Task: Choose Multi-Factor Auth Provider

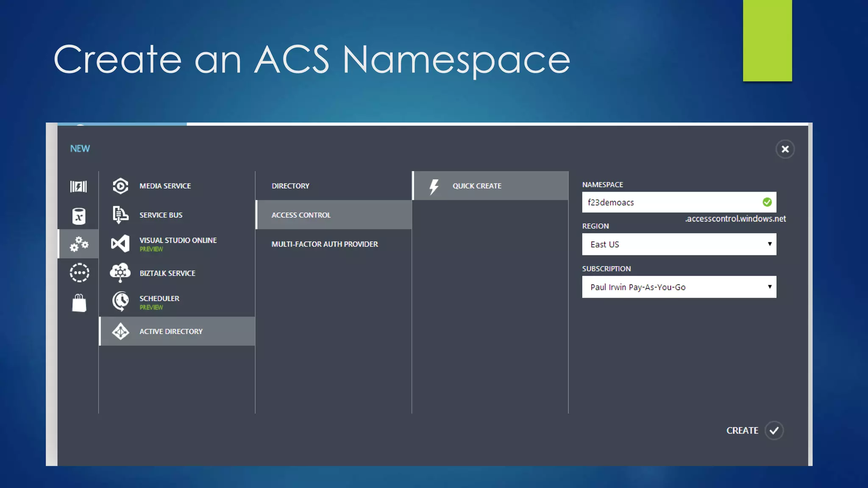Action: [325, 244]
